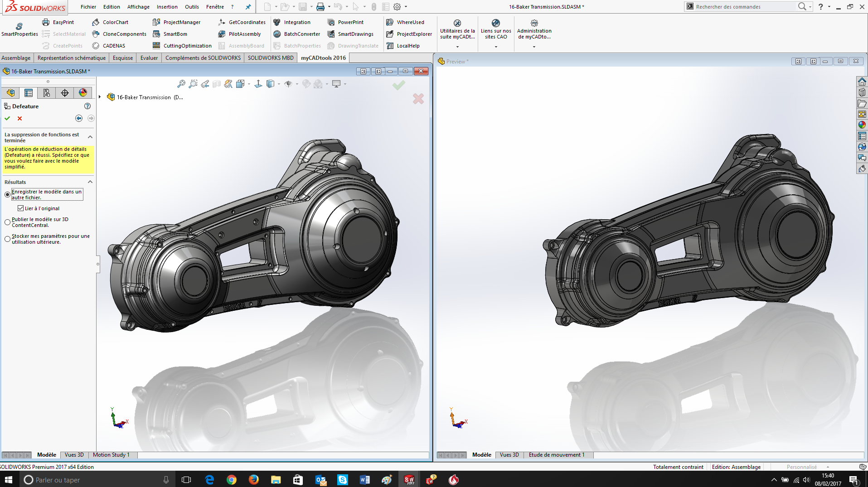Switch to the Esquisse ribbon tab
Viewport: 868px width, 487px height.
tap(123, 58)
